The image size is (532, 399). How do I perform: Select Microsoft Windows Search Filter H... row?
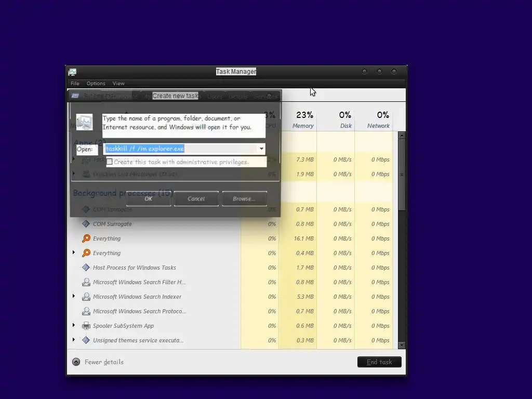[231, 282]
